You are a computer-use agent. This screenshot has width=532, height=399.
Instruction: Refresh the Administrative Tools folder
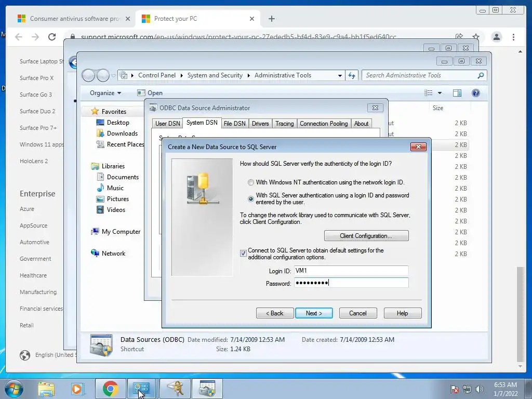point(352,76)
